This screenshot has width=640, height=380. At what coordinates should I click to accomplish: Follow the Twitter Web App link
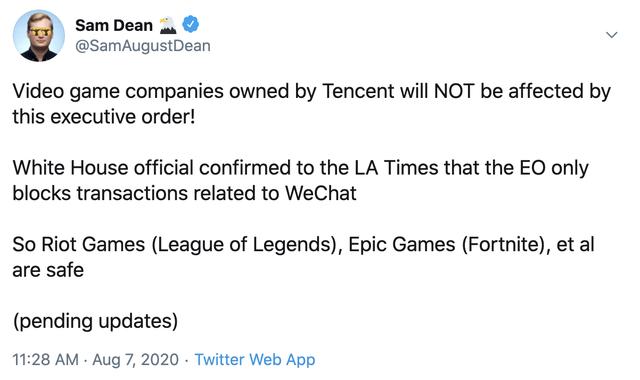[255, 360]
